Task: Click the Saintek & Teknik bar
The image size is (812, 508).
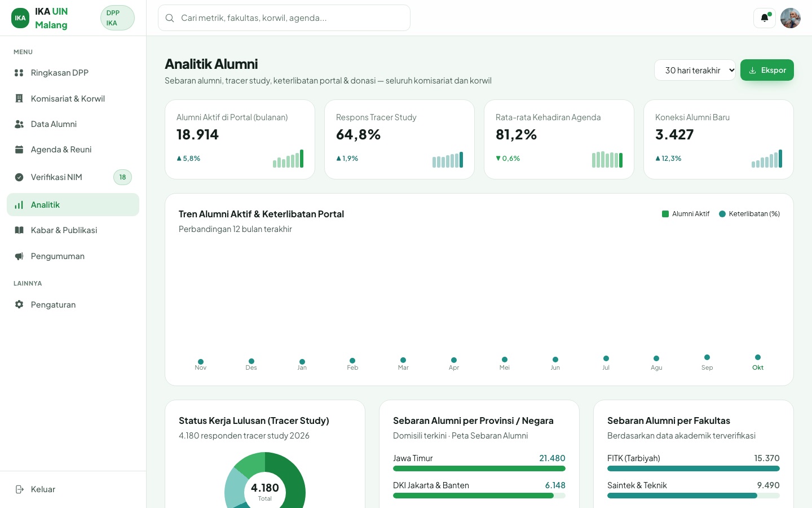Action: point(694,496)
